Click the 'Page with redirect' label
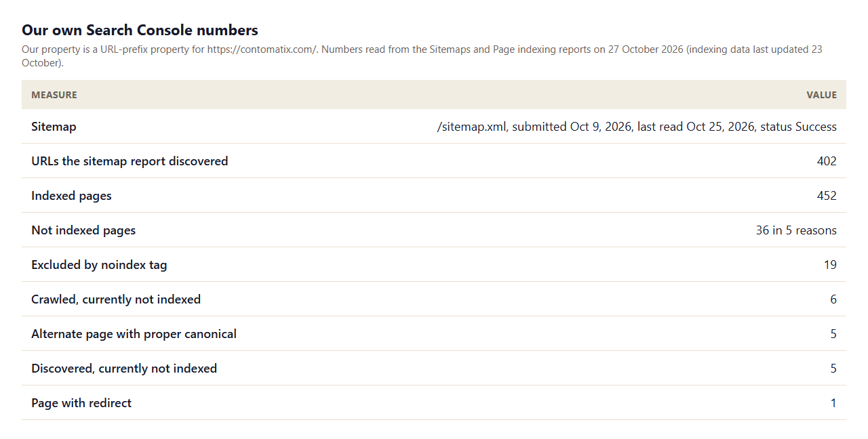 click(81, 403)
